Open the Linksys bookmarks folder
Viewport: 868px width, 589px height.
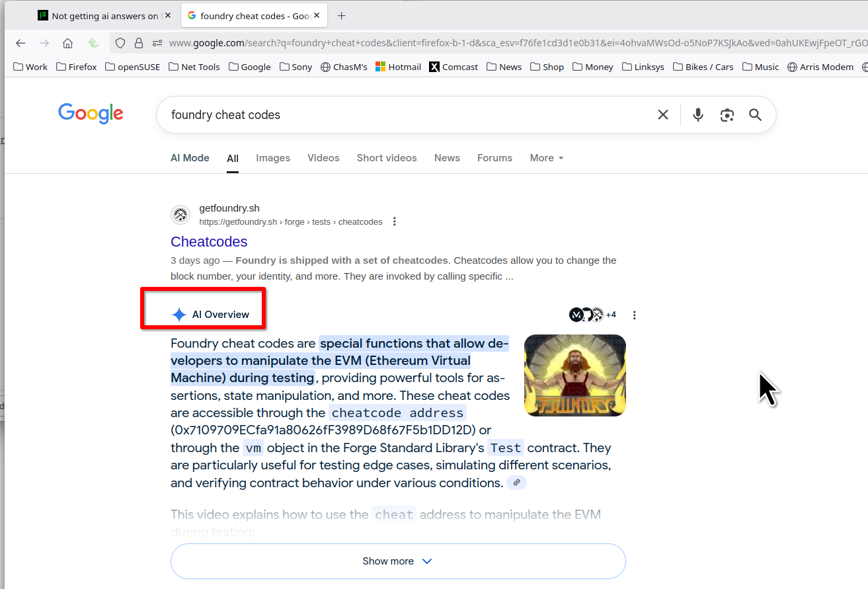click(643, 67)
